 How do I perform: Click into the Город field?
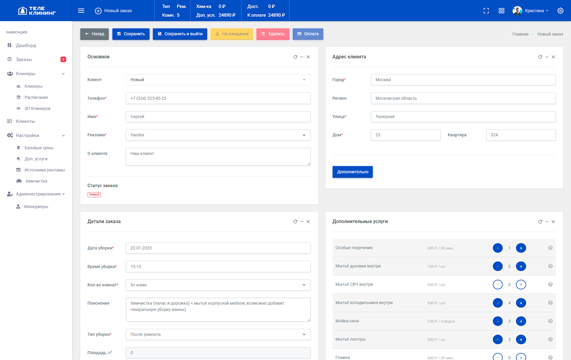[463, 80]
